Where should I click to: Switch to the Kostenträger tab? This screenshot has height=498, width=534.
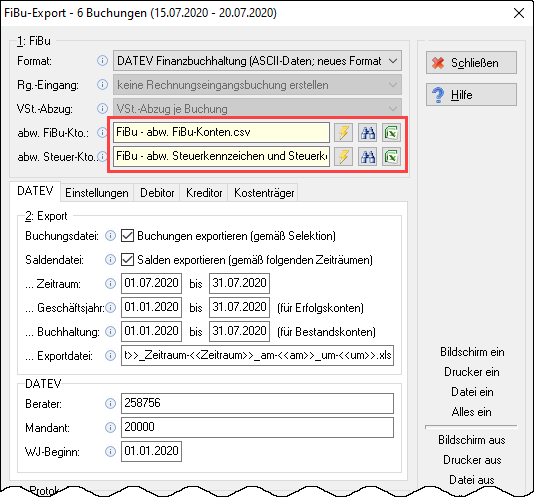pos(264,193)
